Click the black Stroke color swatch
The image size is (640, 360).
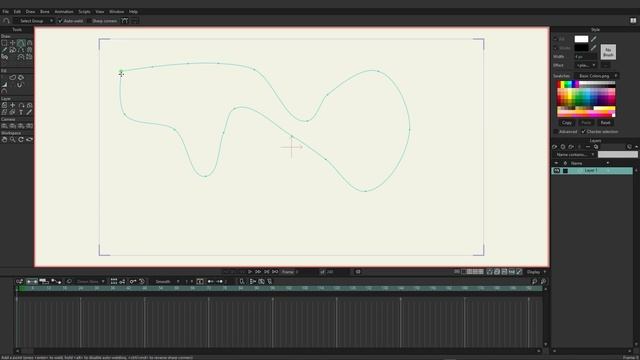581,48
